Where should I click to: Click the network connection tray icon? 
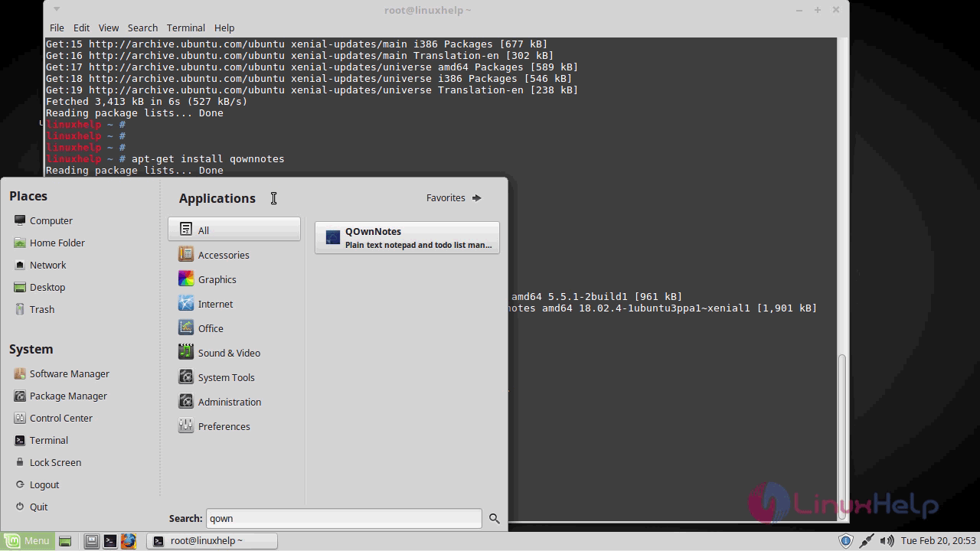coord(866,541)
